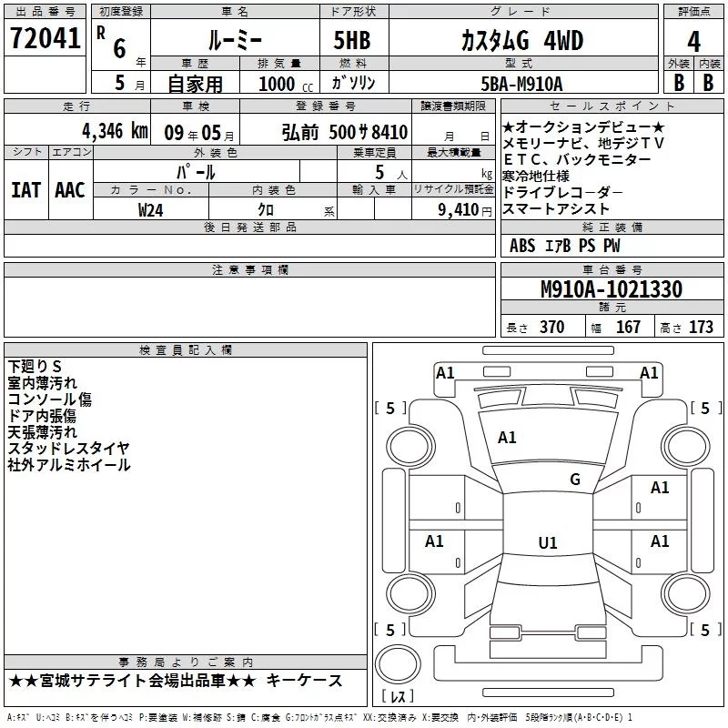Click the seating capacity 5 人
Viewport: 728px width, 728px height.
[x=391, y=173]
